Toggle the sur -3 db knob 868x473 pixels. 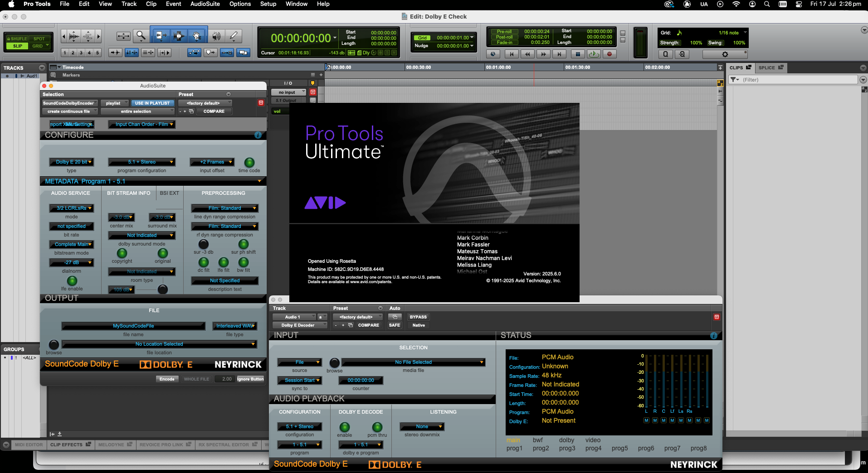click(x=204, y=244)
